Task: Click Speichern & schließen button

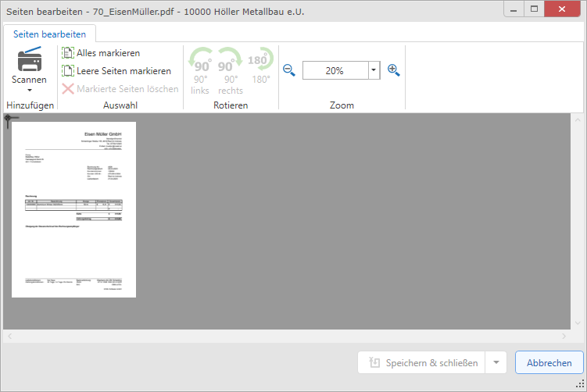Action: (x=421, y=363)
